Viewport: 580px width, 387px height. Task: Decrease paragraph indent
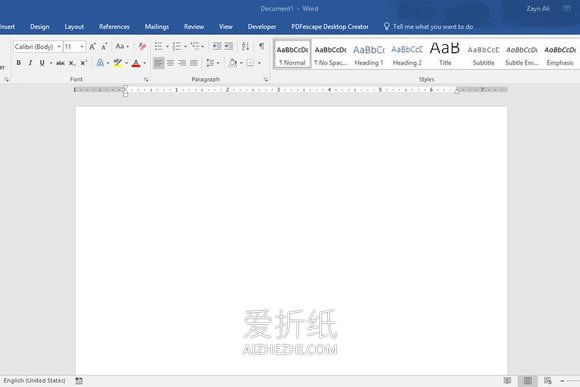point(217,46)
